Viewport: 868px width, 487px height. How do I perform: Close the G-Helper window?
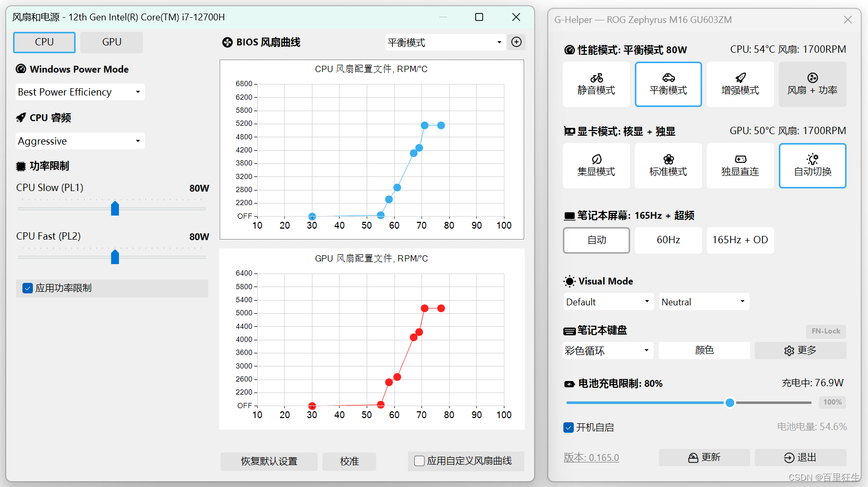848,19
